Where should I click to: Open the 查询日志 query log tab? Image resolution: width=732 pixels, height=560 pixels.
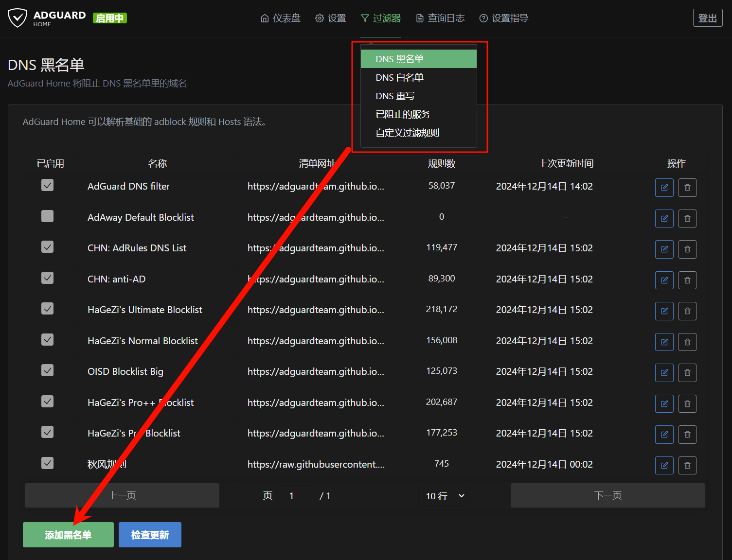pyautogui.click(x=440, y=18)
